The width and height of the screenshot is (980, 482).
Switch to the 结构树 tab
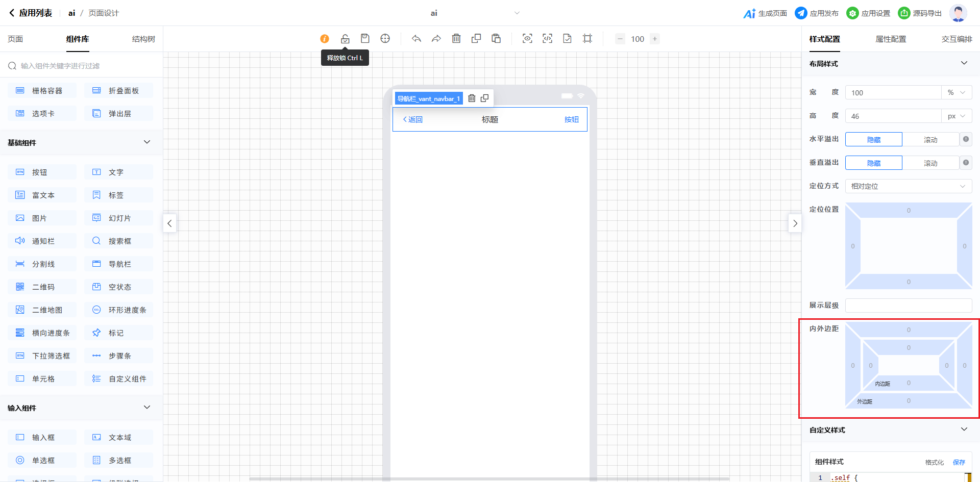(143, 39)
